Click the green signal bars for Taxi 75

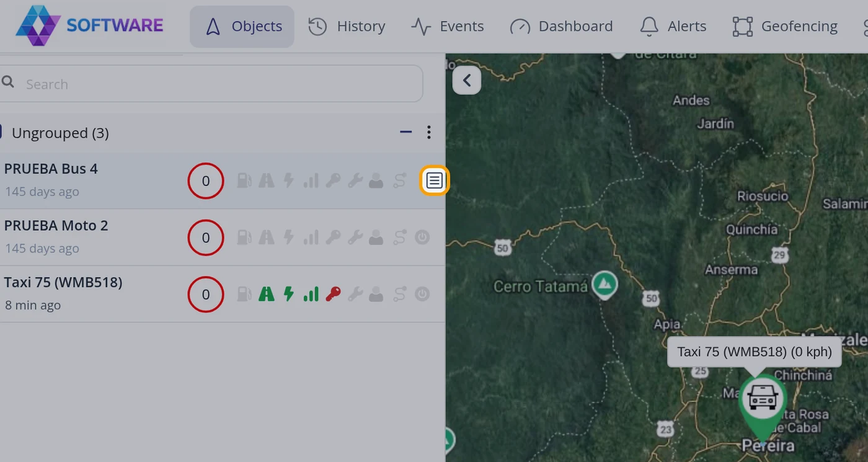[x=311, y=294]
